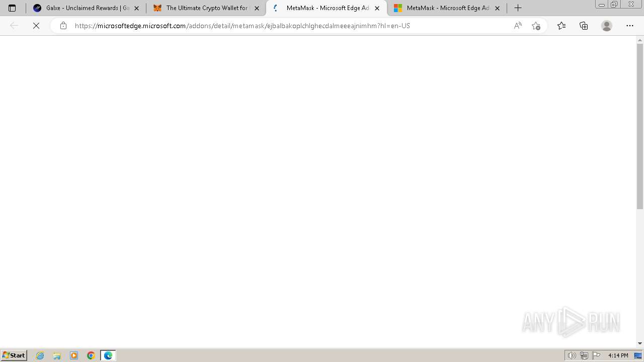Focus the address bar URL

(243, 26)
